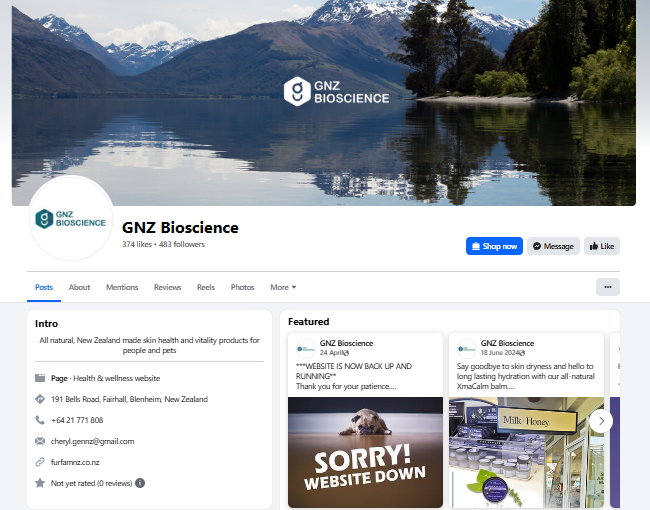Switch to the About tab
The height and width of the screenshot is (510, 650).
pos(79,287)
